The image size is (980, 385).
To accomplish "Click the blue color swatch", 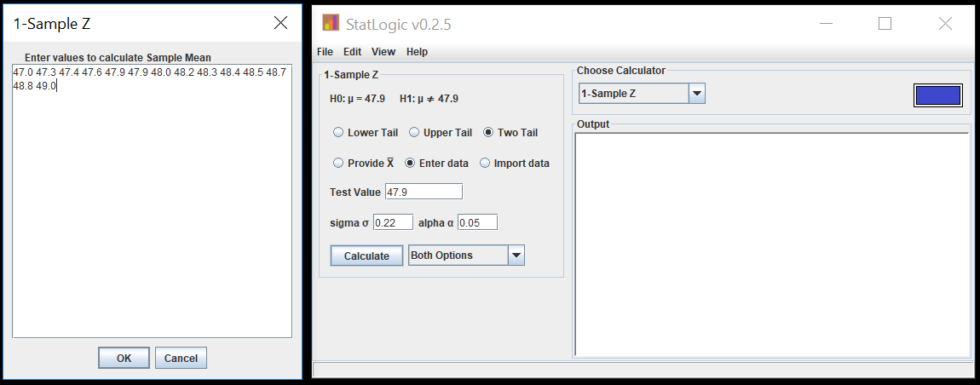I will (937, 95).
